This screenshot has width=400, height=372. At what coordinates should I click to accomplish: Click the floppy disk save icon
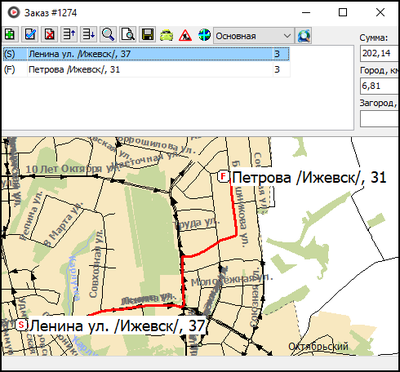pos(147,35)
